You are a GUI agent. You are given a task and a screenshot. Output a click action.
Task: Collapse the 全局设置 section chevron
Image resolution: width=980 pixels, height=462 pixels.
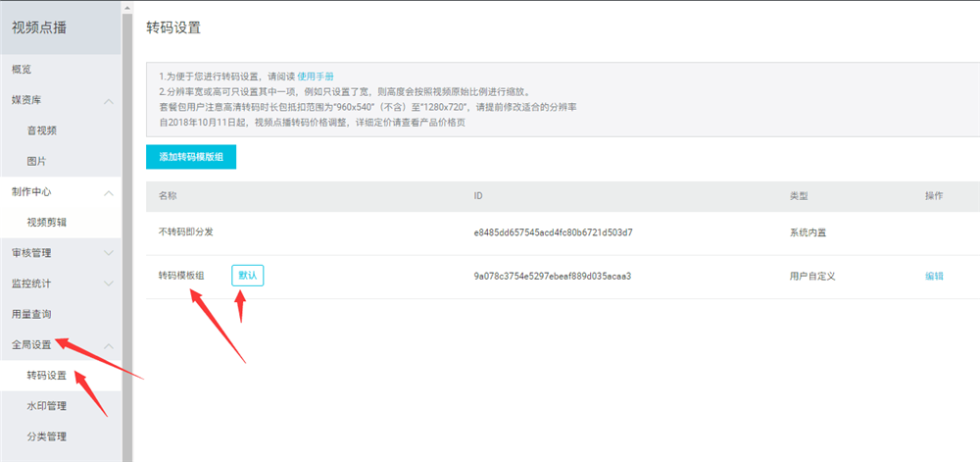(109, 345)
